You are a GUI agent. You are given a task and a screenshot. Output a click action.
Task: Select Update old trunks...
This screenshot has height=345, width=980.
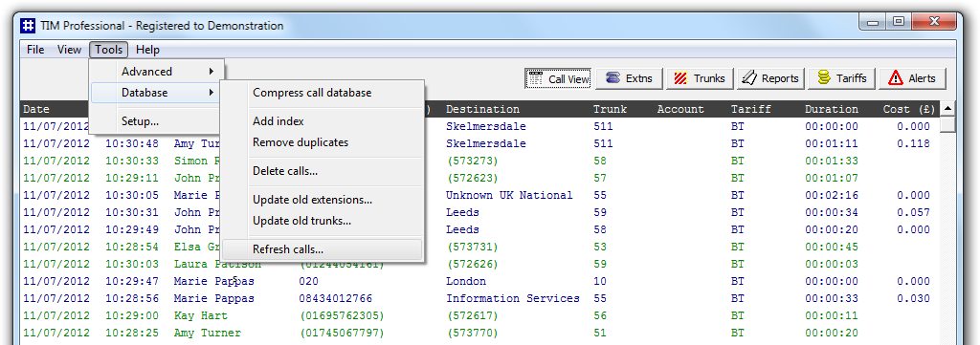pos(323,221)
